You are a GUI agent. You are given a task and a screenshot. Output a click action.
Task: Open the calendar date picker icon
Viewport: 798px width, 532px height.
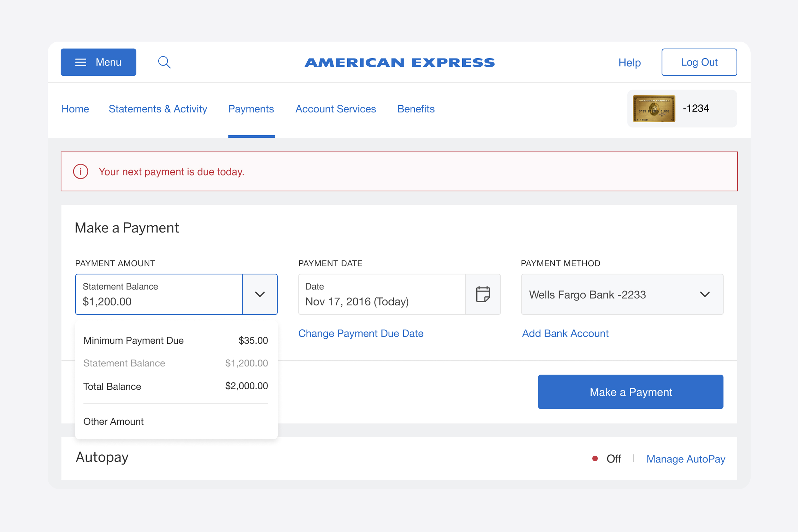click(483, 294)
